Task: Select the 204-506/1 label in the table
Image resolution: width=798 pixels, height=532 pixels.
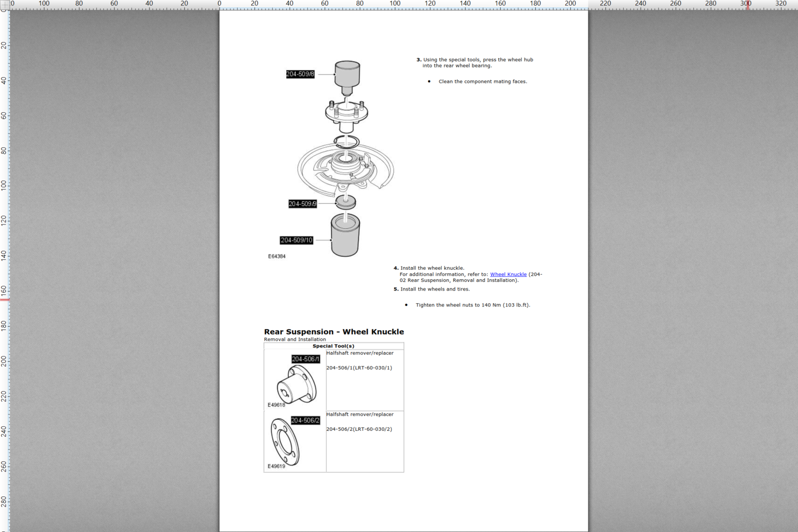Action: click(x=305, y=359)
